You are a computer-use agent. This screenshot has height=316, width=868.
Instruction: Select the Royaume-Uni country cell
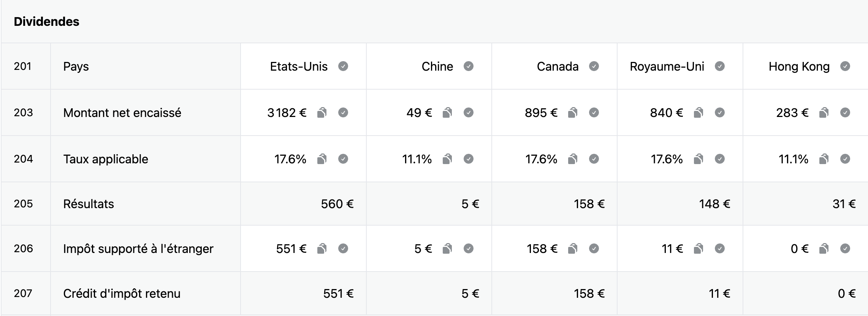(x=667, y=67)
